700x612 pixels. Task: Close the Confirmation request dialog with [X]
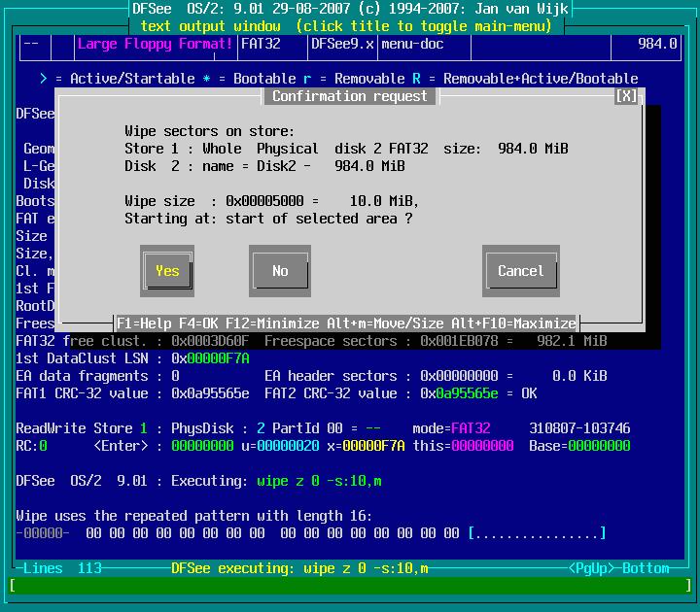[x=626, y=96]
